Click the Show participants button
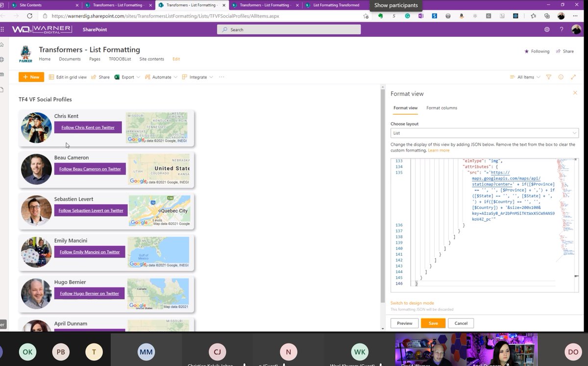Image resolution: width=588 pixels, height=366 pixels. click(396, 5)
